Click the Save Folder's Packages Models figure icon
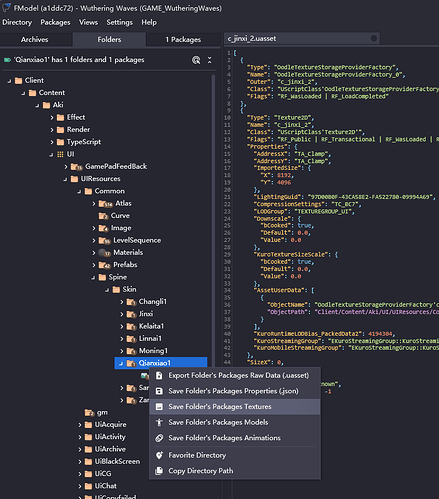The width and height of the screenshot is (439, 499). [159, 422]
